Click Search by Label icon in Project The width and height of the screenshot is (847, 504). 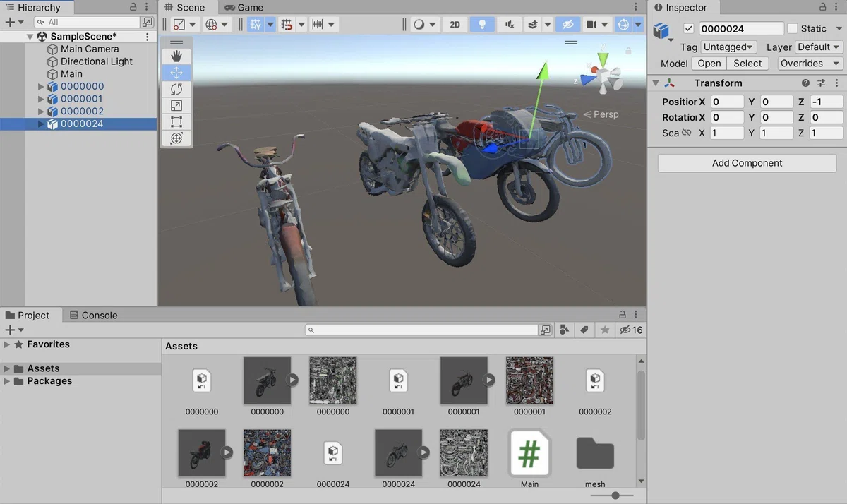[584, 330]
